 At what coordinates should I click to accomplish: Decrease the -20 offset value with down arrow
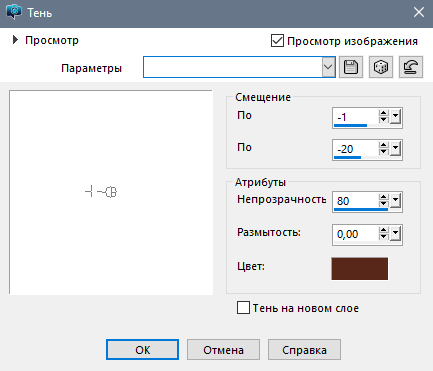pos(384,152)
